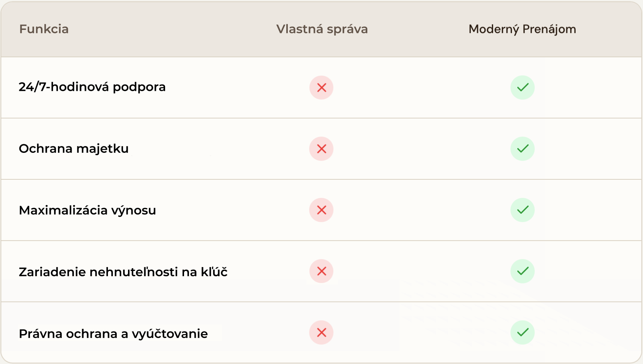Click Zariadenie nehnuteľnosti na kľúč label
The height and width of the screenshot is (364, 643).
123,272
